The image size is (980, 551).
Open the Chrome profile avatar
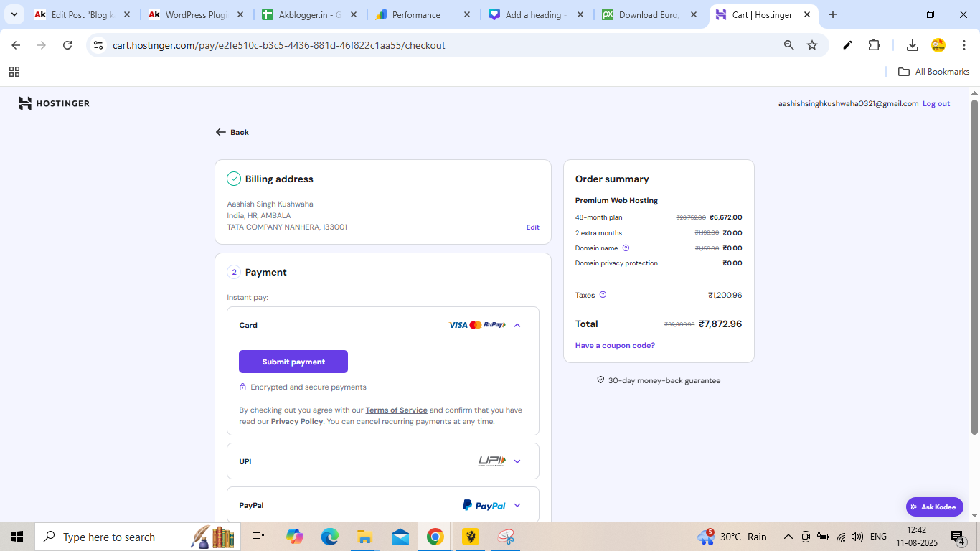pos(938,45)
